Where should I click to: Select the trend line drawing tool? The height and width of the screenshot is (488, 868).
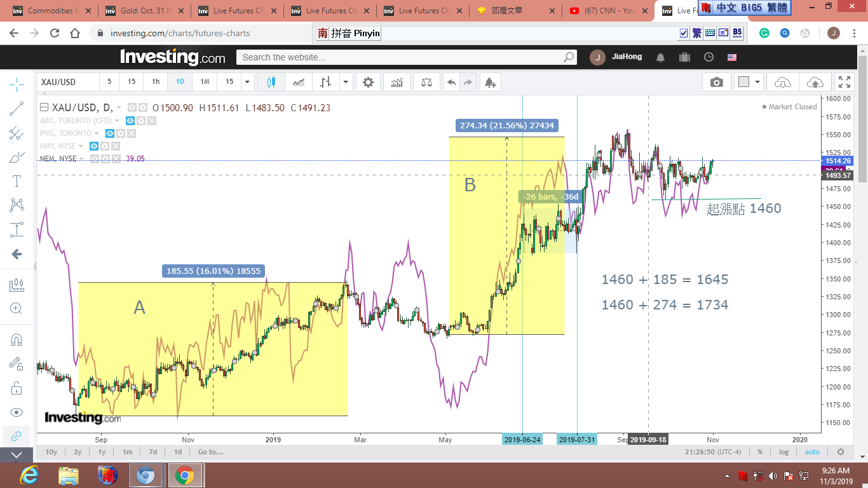tap(17, 109)
